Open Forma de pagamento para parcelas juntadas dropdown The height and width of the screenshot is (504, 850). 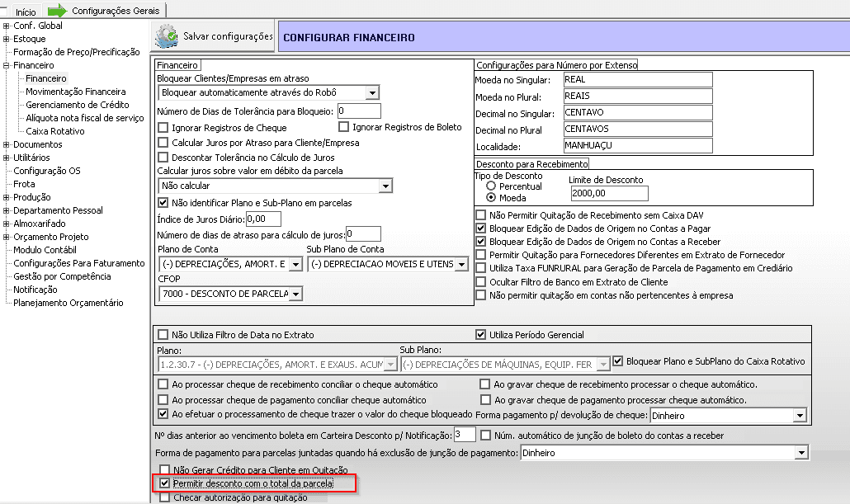click(x=801, y=453)
